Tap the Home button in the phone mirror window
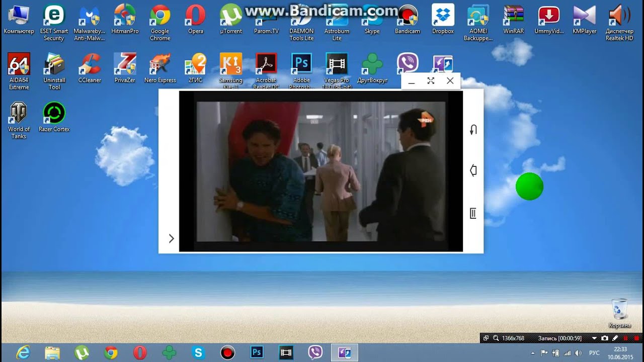The image size is (644, 362). coord(473,170)
